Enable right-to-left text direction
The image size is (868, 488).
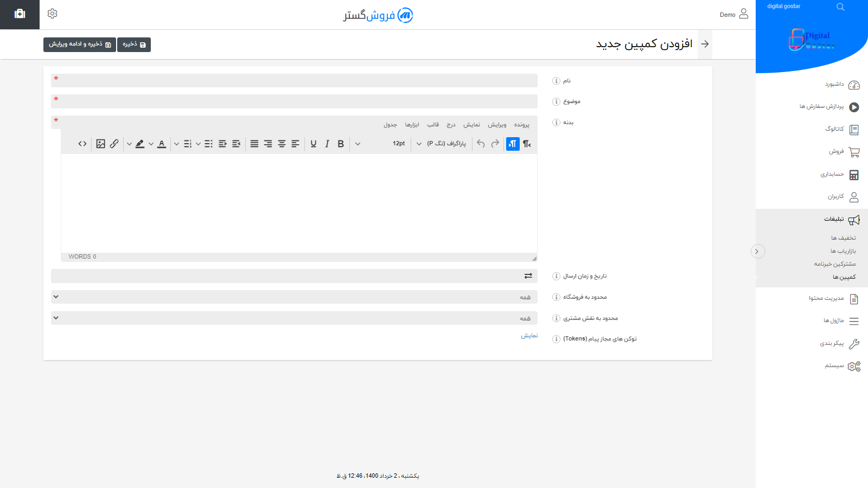[513, 144]
